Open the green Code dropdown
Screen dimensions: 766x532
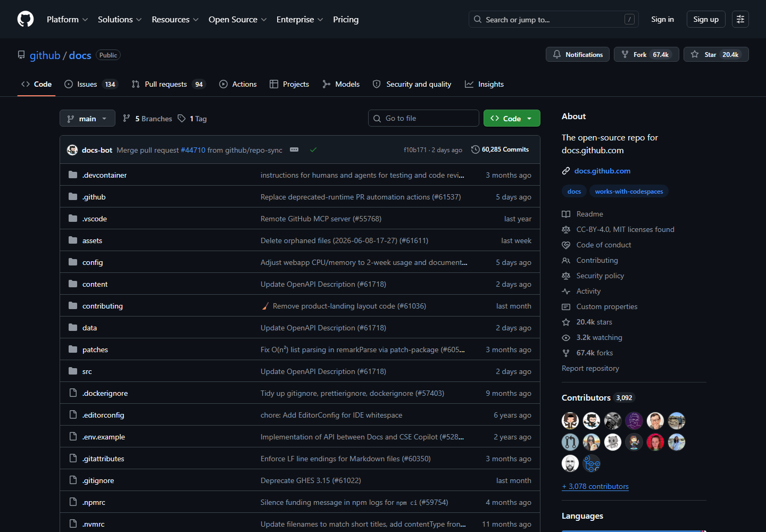pyautogui.click(x=512, y=118)
